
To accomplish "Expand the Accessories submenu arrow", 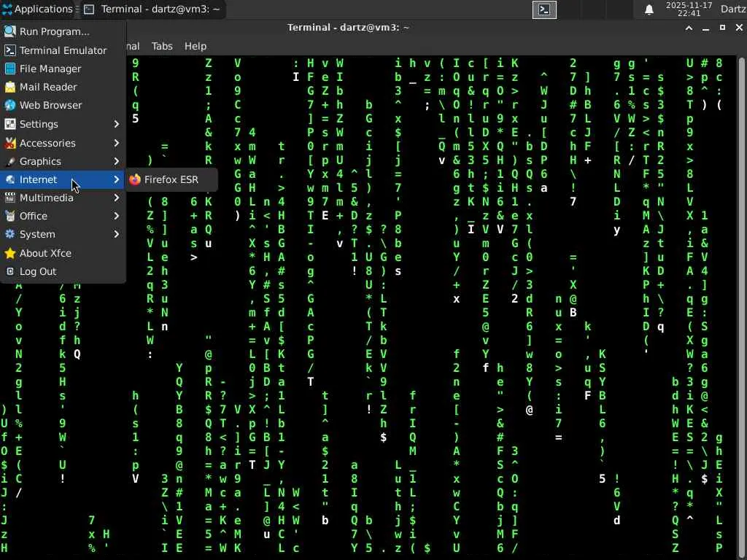I will pos(117,143).
